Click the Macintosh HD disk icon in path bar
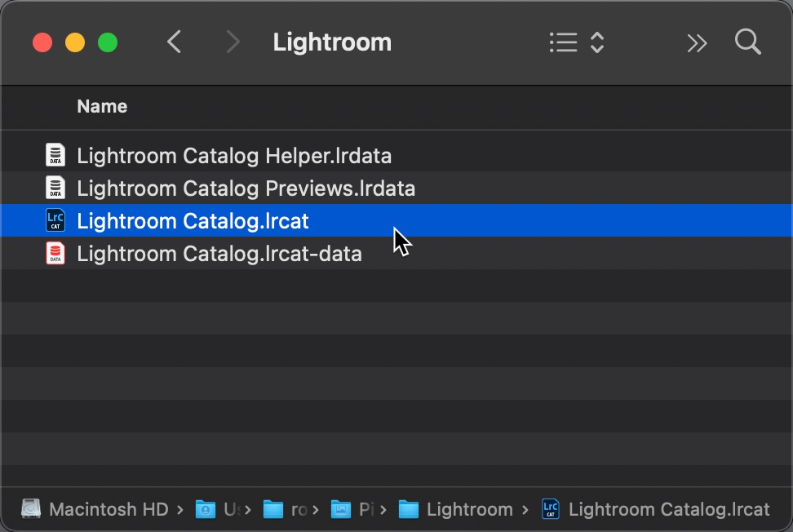 pyautogui.click(x=31, y=509)
